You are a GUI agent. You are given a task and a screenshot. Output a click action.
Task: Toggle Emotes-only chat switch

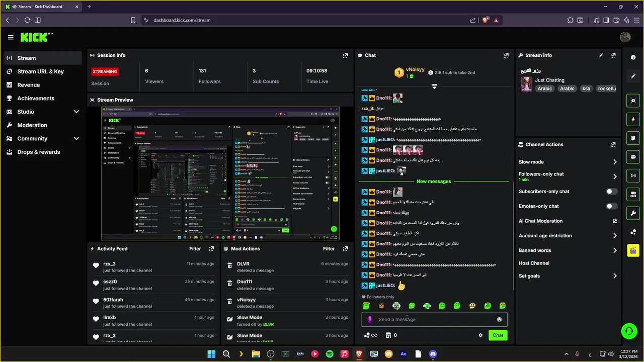pyautogui.click(x=612, y=206)
